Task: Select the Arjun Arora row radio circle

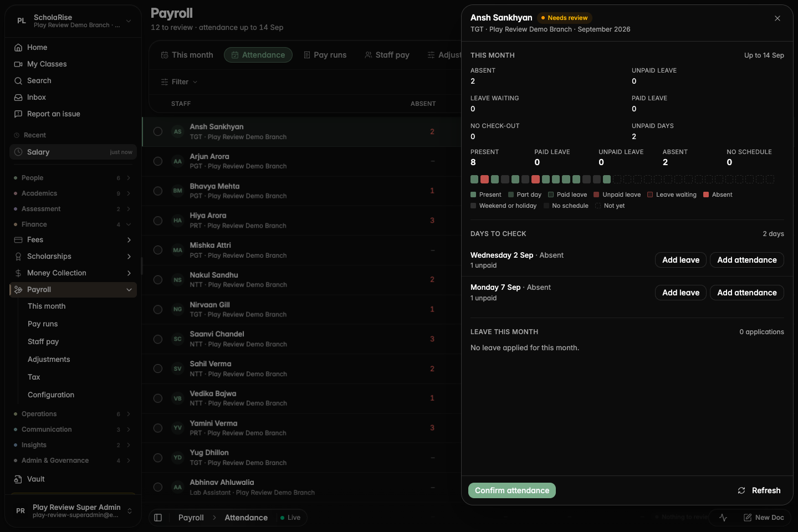Action: click(x=158, y=161)
